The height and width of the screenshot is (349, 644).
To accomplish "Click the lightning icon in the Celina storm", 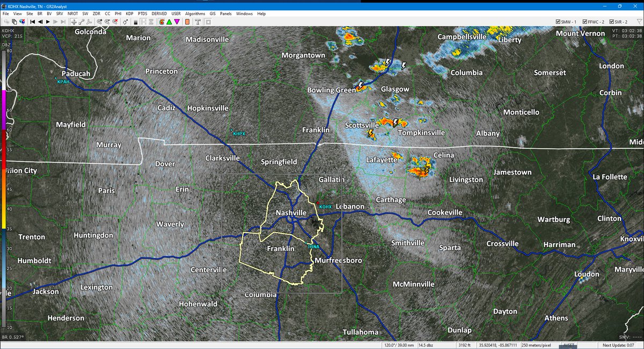I will click(x=427, y=171).
